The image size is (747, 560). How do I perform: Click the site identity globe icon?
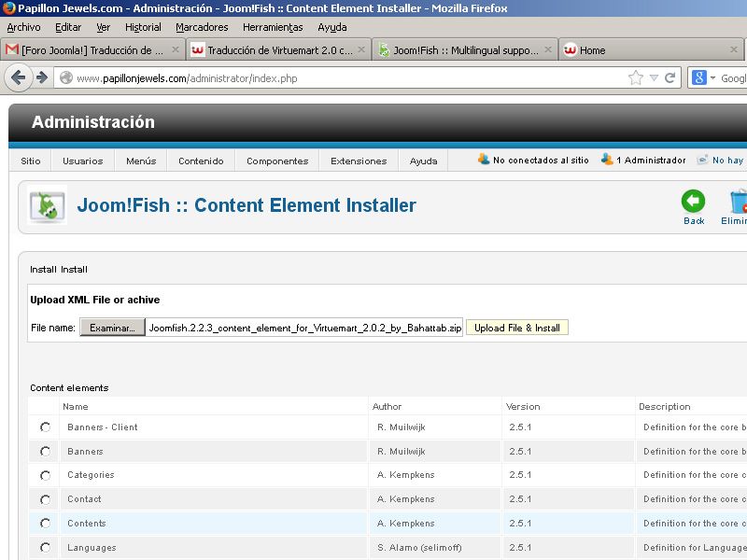66,77
